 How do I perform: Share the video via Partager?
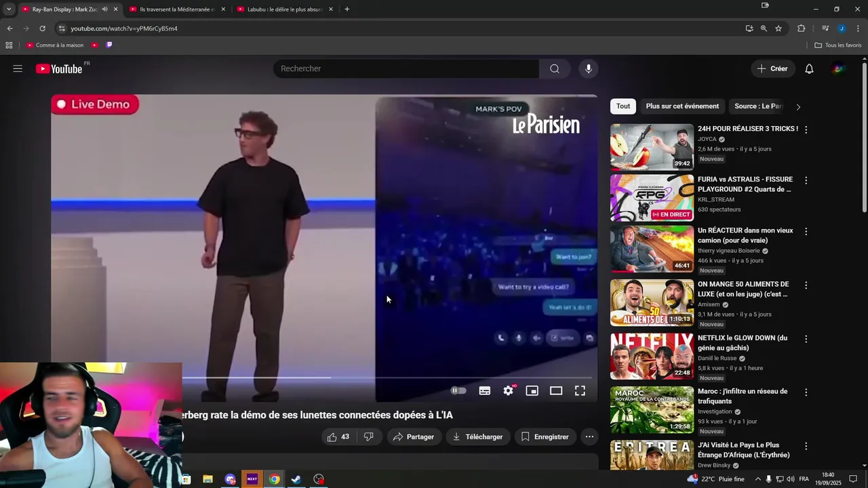click(414, 437)
